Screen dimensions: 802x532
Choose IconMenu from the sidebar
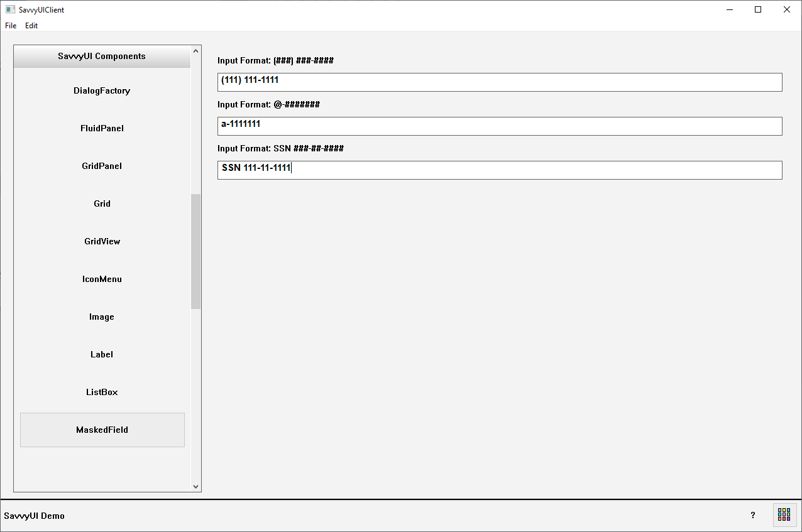pos(102,279)
